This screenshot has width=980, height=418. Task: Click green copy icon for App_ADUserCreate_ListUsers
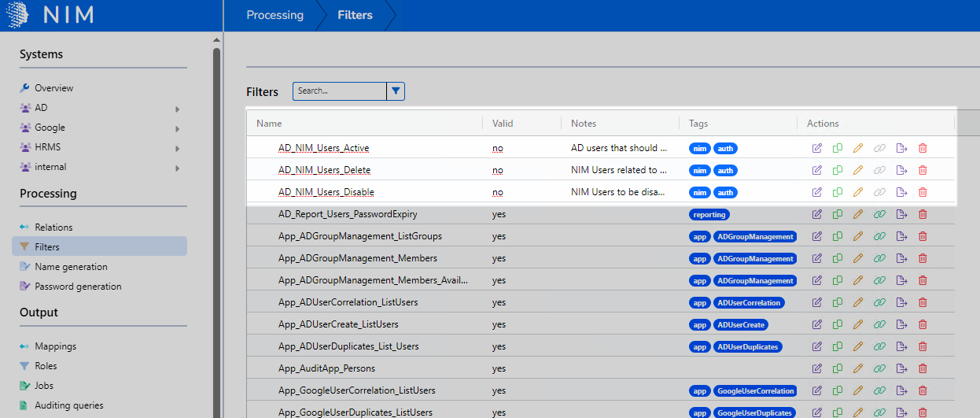[838, 324]
